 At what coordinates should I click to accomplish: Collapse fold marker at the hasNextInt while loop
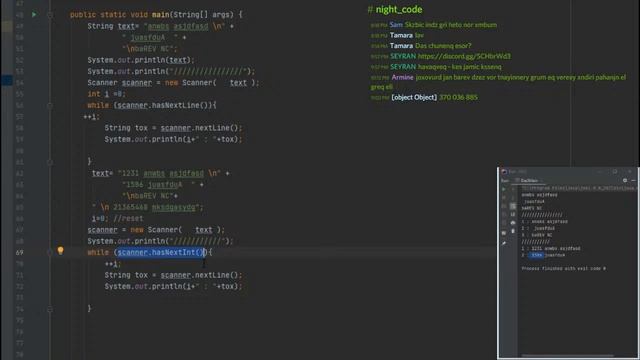tap(50, 253)
